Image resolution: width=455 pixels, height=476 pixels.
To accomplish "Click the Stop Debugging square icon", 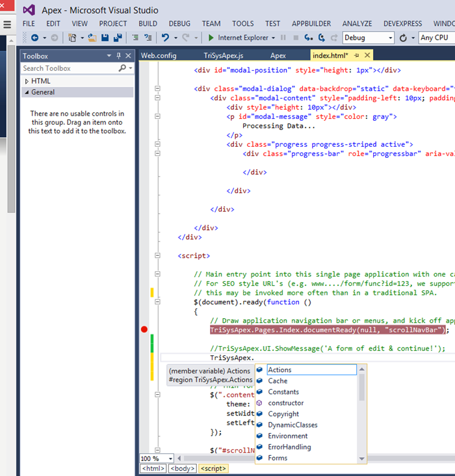I will (x=296, y=38).
